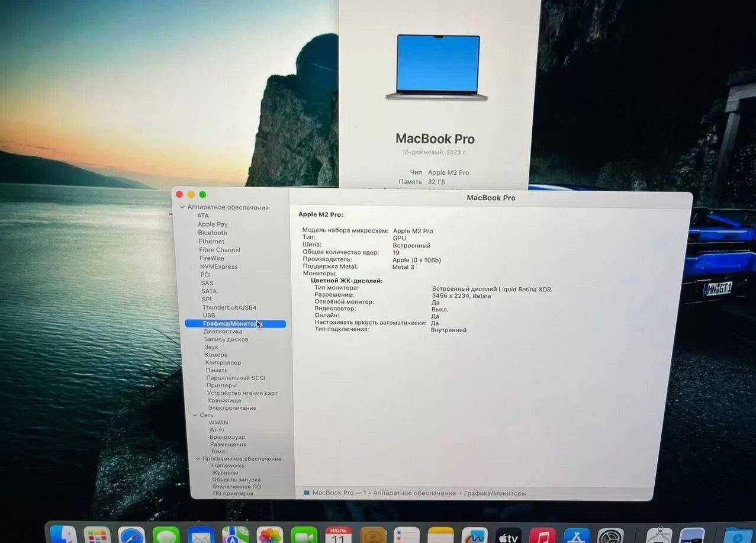The height and width of the screenshot is (543, 756).
Task: Select Журналы in the software list
Action: pos(225,473)
